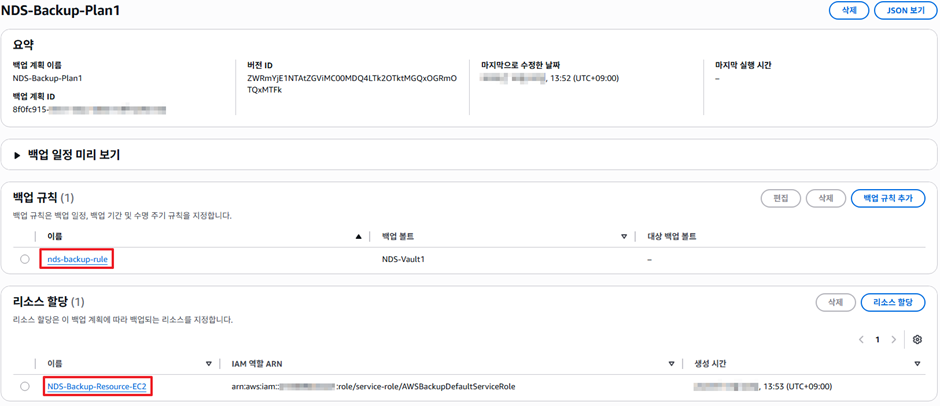
Task: Click the 백업 규칙 추가 button
Action: coord(887,198)
